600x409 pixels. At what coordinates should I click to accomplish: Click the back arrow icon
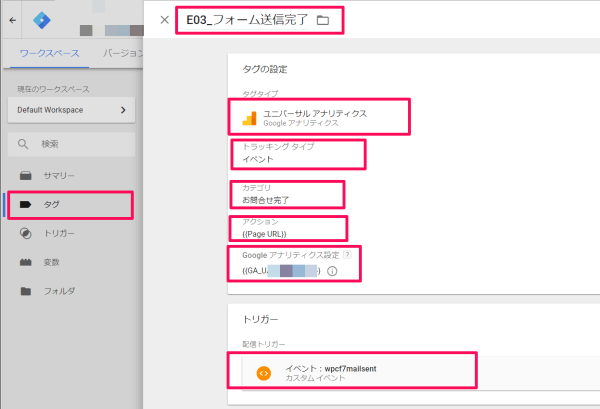pos(13,20)
